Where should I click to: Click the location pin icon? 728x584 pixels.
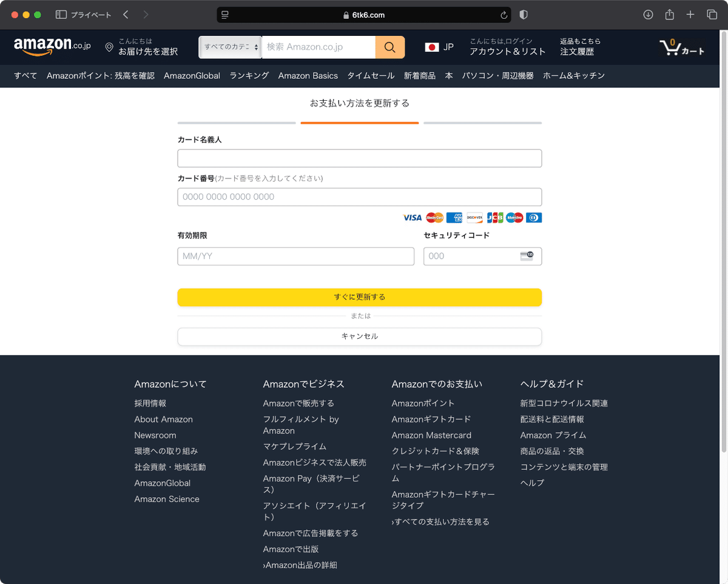[x=109, y=47]
